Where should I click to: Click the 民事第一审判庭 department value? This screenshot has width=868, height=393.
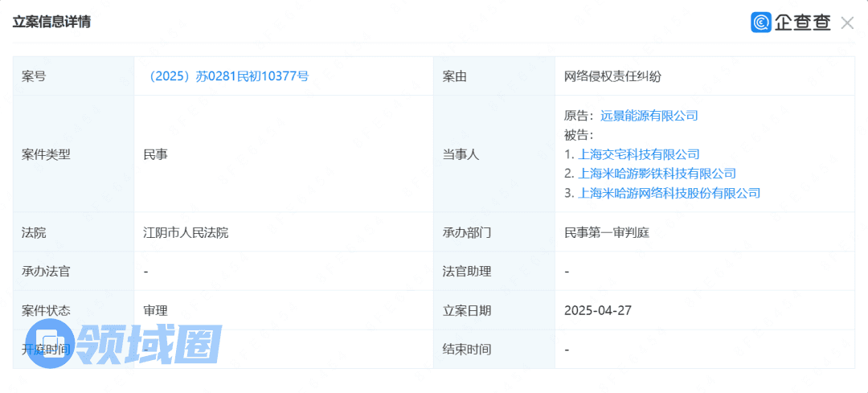(607, 232)
